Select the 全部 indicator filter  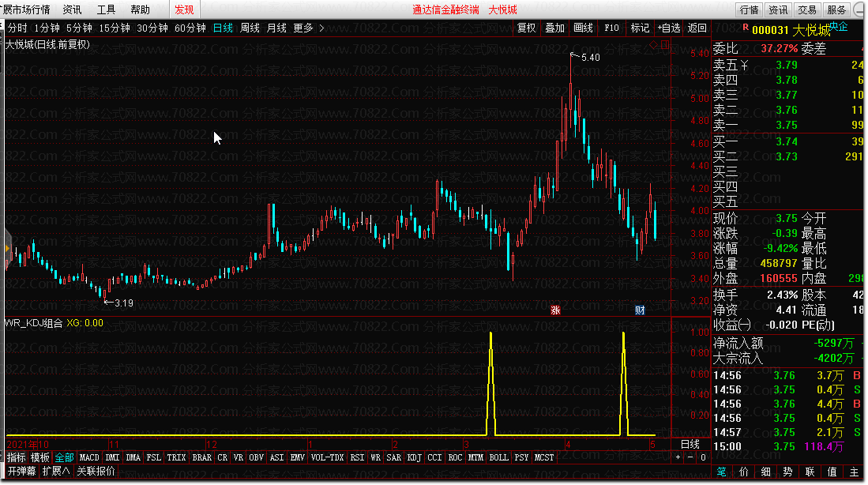click(x=64, y=457)
